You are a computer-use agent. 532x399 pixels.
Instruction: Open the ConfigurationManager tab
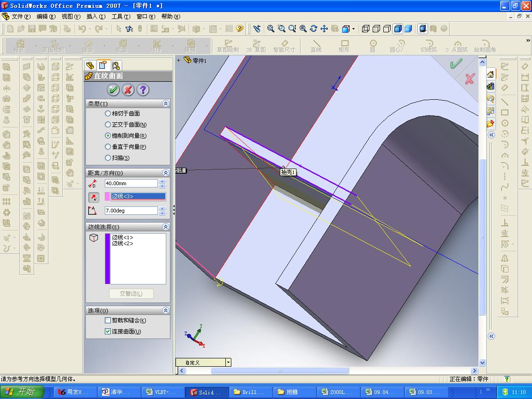(116, 65)
